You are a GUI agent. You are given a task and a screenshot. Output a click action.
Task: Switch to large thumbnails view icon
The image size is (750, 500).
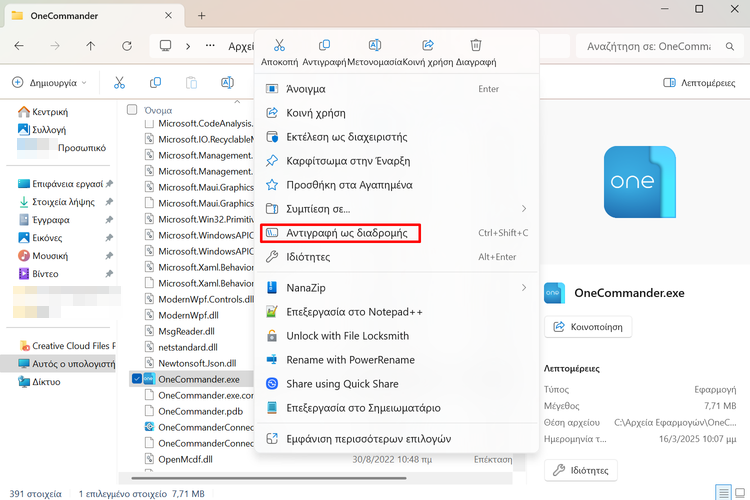(740, 492)
